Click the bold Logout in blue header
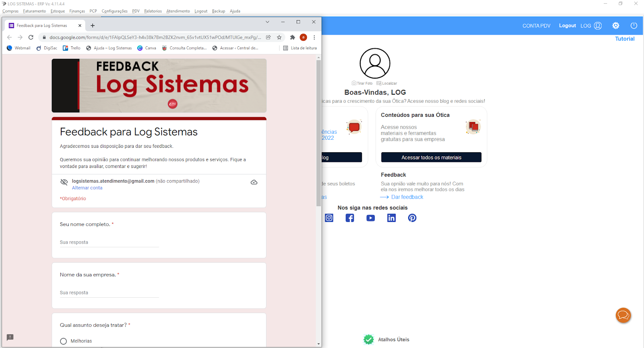This screenshot has height=348, width=644. (568, 25)
